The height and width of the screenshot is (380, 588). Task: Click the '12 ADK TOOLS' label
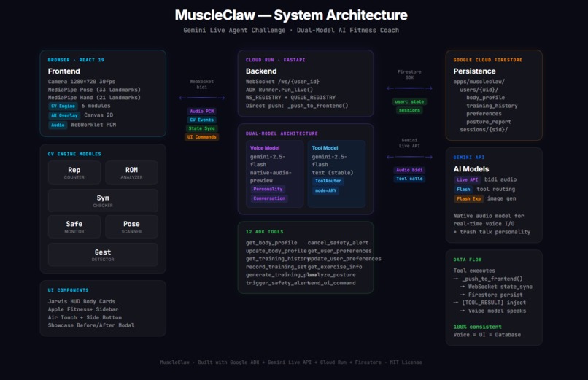pos(264,232)
